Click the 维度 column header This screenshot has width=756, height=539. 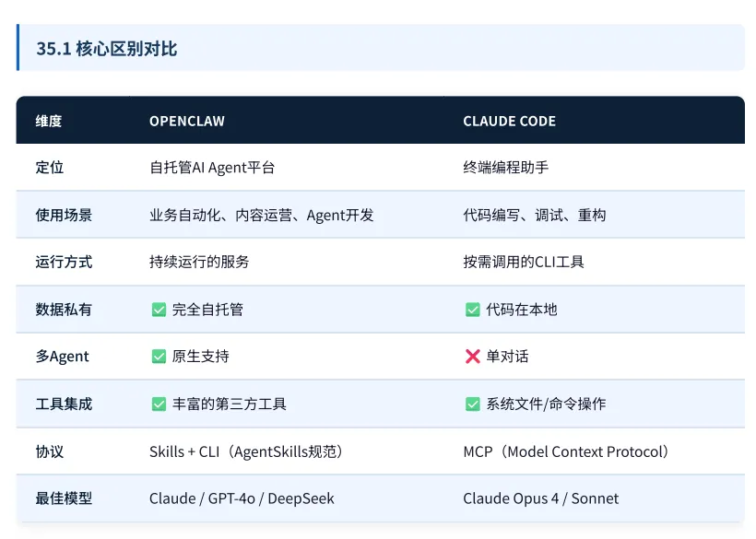pyautogui.click(x=49, y=121)
